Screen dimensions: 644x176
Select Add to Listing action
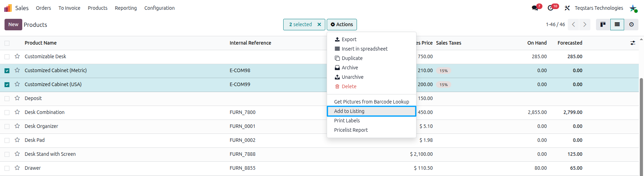[x=372, y=111]
